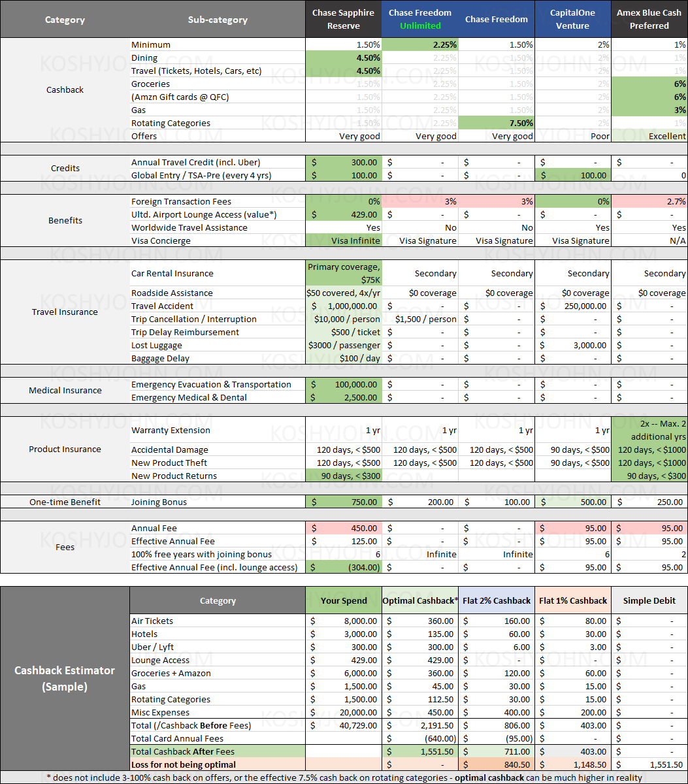This screenshot has height=784, width=688.
Task: Select the 1,148.50 loss cell
Action: point(572,764)
